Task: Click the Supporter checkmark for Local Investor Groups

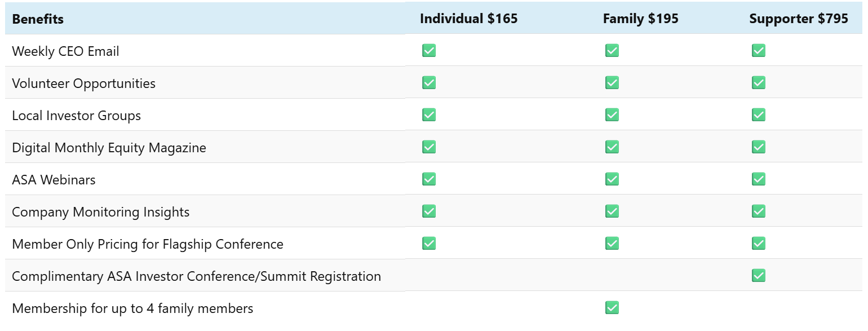Action: pyautogui.click(x=759, y=115)
